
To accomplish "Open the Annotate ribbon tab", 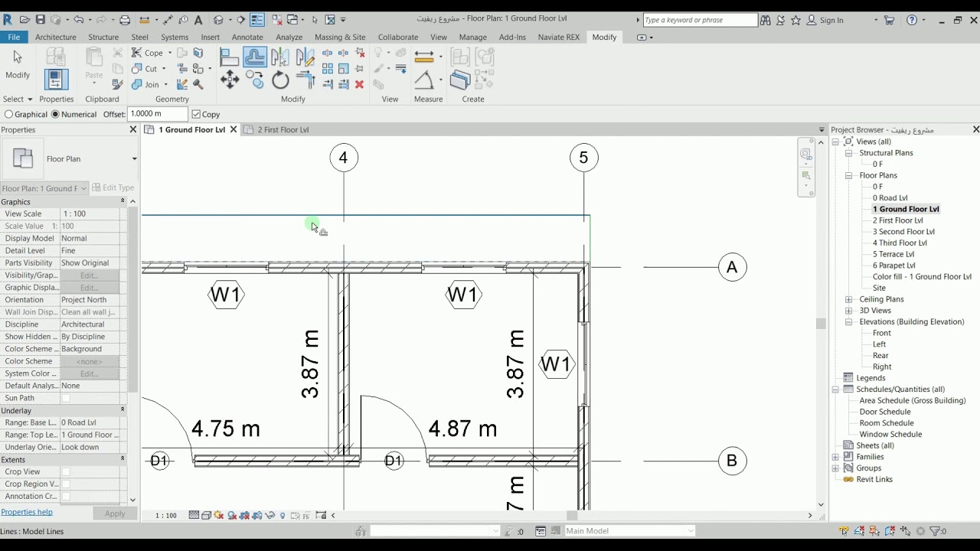I will [247, 37].
